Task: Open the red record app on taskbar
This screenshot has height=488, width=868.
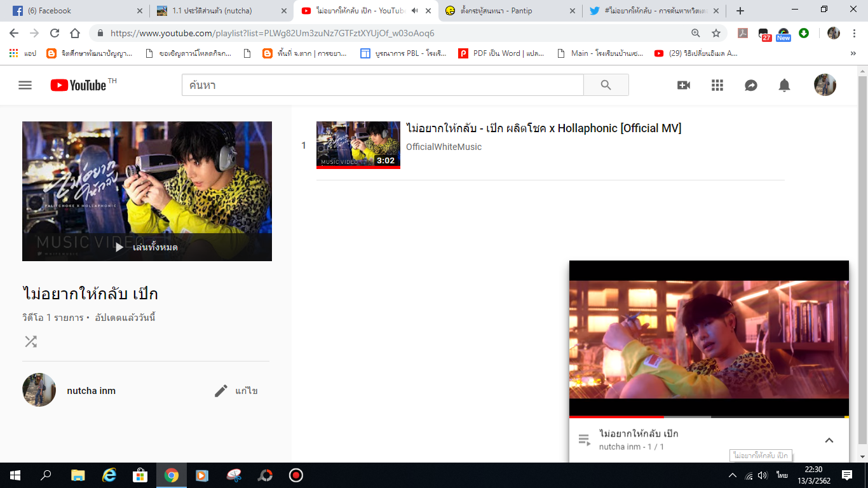Action: [x=296, y=475]
